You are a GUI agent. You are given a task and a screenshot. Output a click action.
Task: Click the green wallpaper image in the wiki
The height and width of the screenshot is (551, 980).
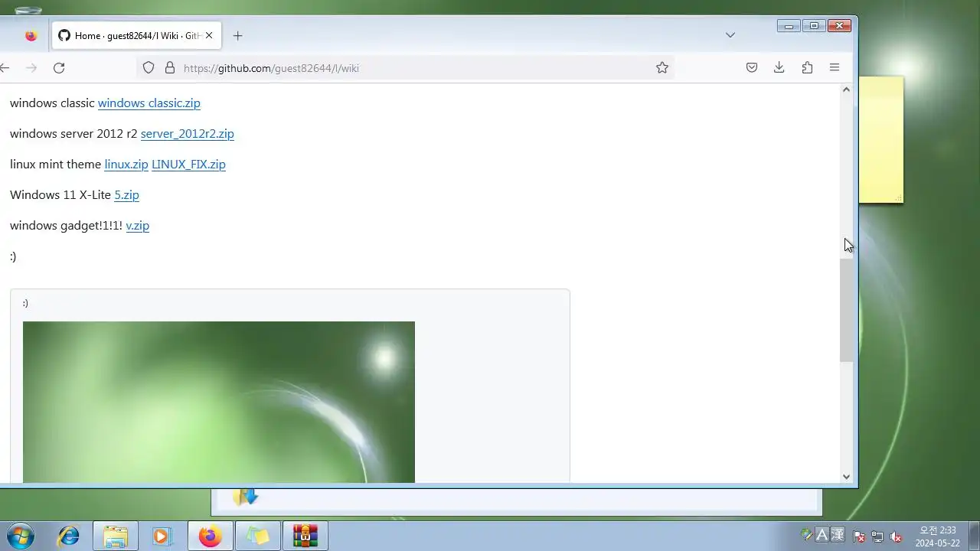click(219, 402)
